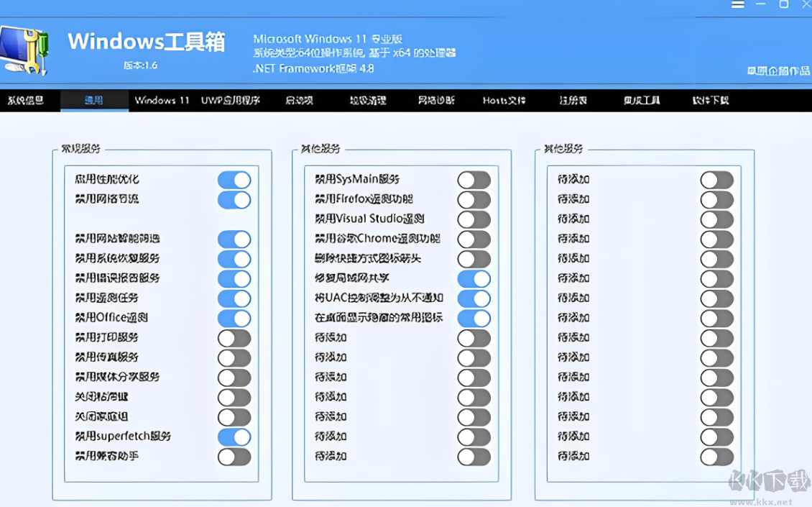This screenshot has height=507, width=812.
Task: Enable the 禁用打印服务 switch
Action: click(x=234, y=338)
